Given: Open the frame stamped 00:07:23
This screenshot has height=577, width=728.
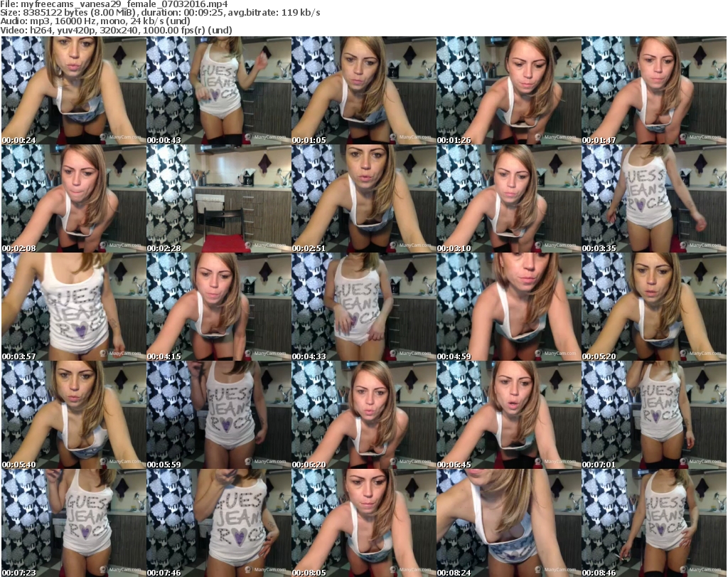Looking at the screenshot, I should [x=74, y=523].
